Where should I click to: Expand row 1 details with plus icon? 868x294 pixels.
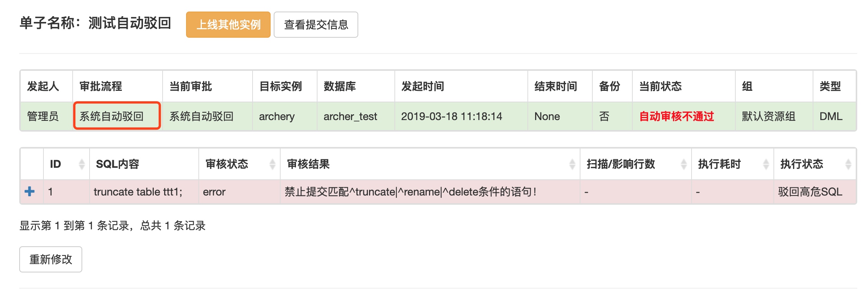point(30,191)
